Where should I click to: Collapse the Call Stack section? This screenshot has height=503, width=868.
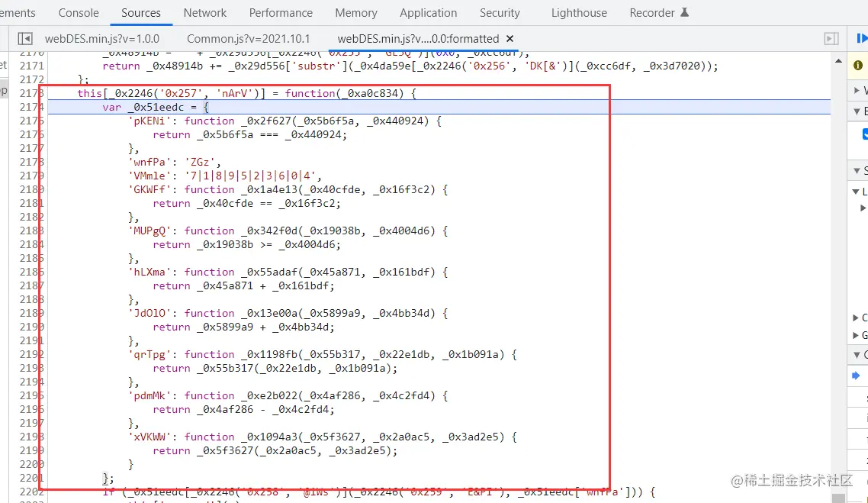pyautogui.click(x=857, y=354)
